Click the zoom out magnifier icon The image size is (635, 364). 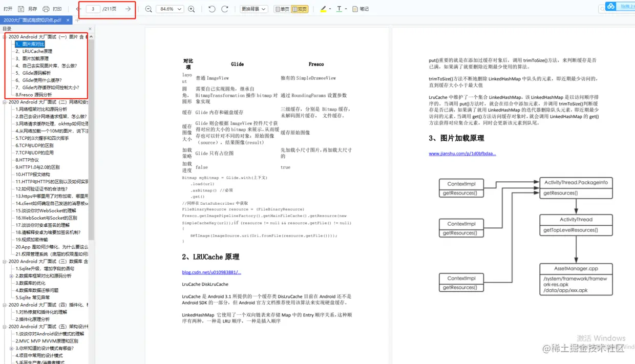[149, 9]
